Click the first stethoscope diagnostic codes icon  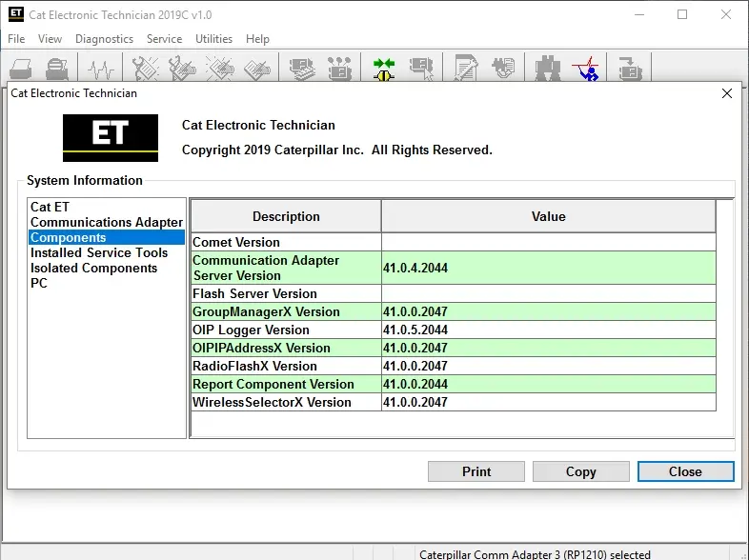click(145, 69)
